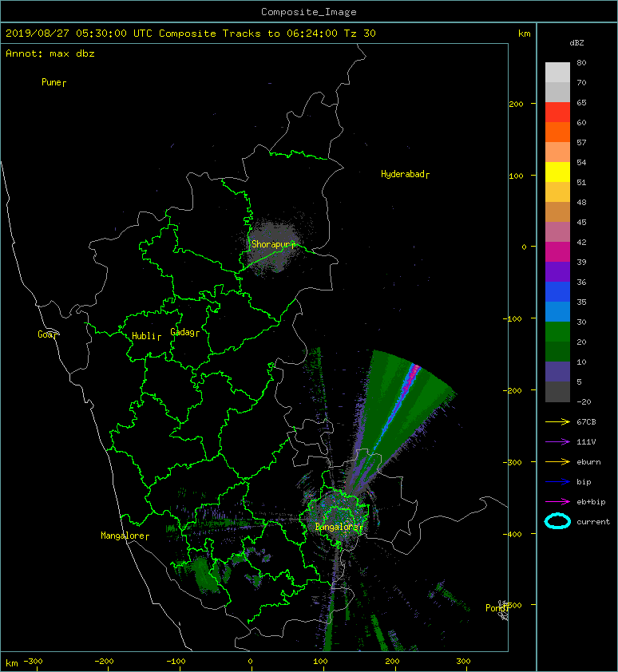
Task: Click the blue 36–35 dBZ swatch
Action: click(557, 291)
